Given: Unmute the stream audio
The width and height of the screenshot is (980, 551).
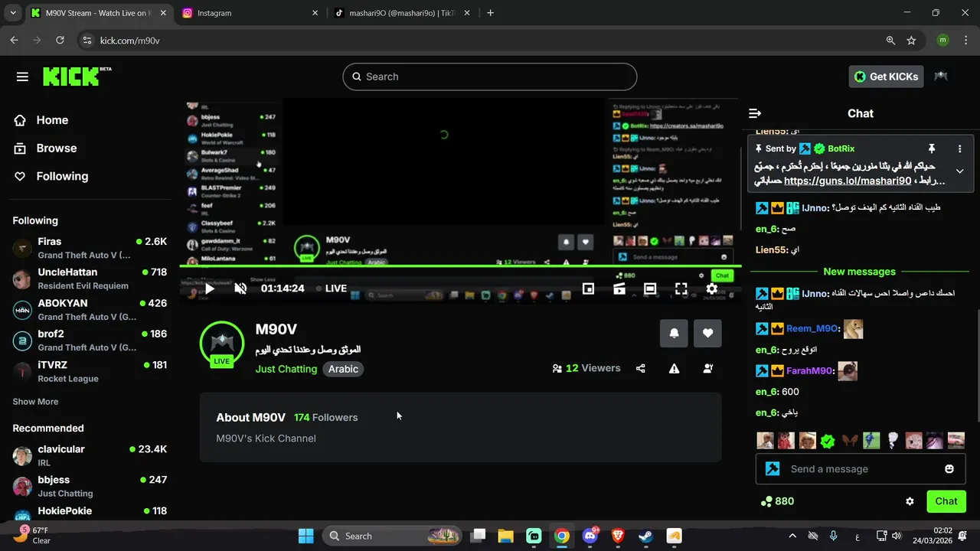Looking at the screenshot, I should (240, 289).
